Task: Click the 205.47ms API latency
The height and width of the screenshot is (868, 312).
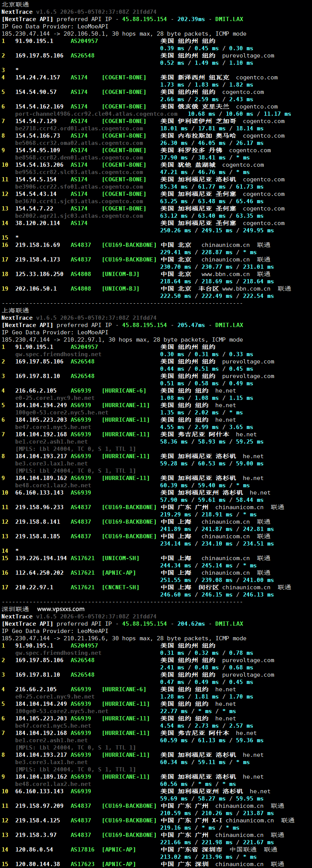Action: (x=191, y=325)
